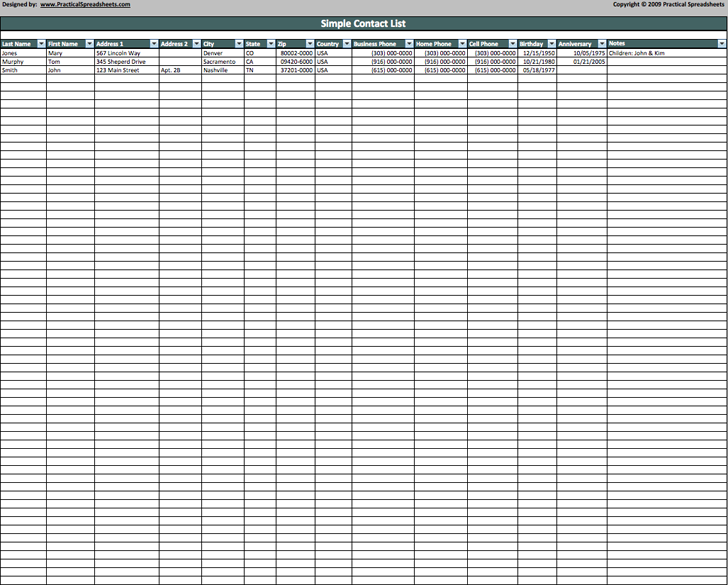The height and width of the screenshot is (585, 728).
Task: Click the zip cell 80002-0000
Action: click(296, 53)
